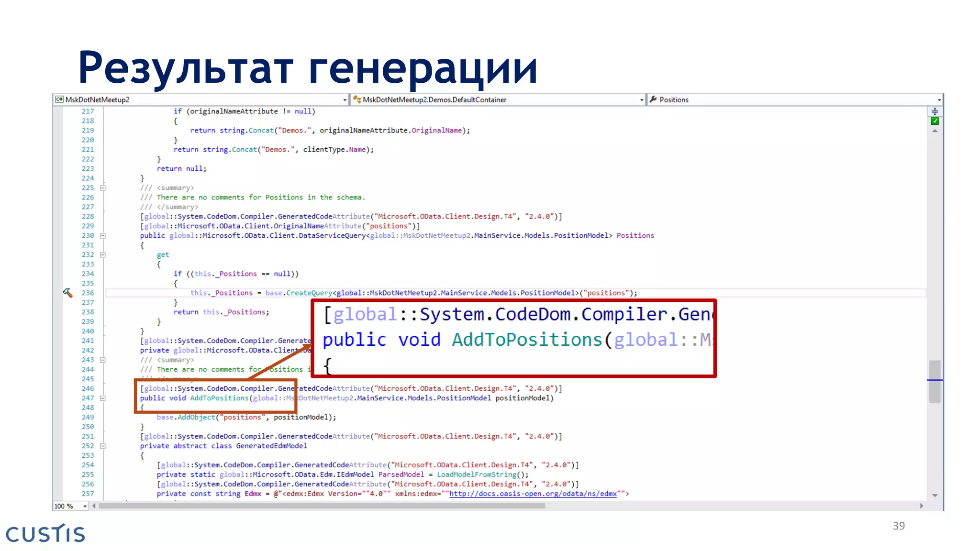Click the quick actions screwdriver icon on line 236
This screenshot has height=551, width=980.
[x=68, y=293]
